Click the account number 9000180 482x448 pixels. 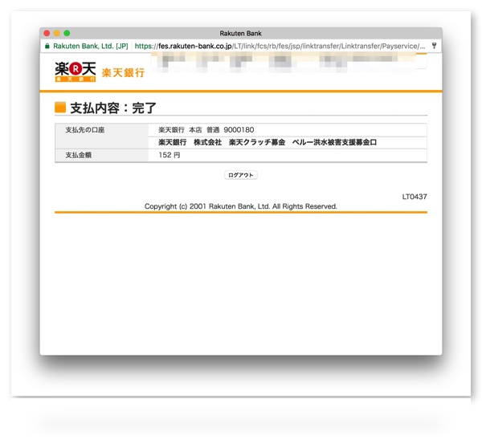(x=239, y=130)
